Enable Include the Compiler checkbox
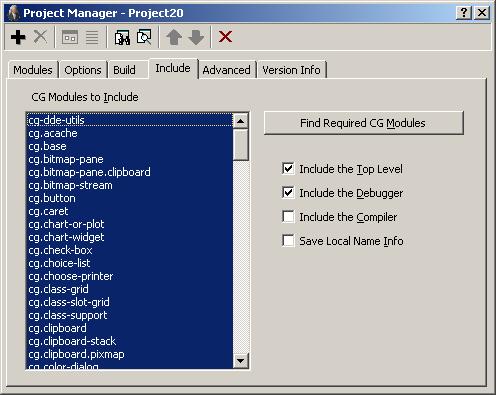Screen dimensions: 496x395 point(288,217)
